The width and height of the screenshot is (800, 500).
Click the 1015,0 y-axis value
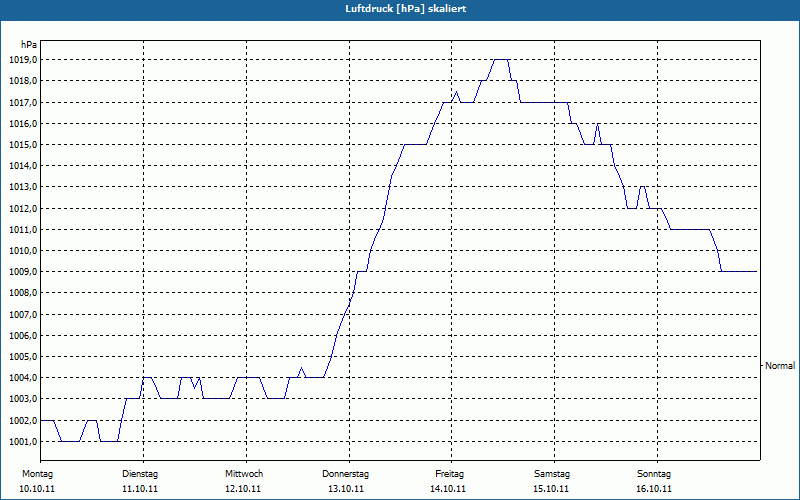[23, 145]
